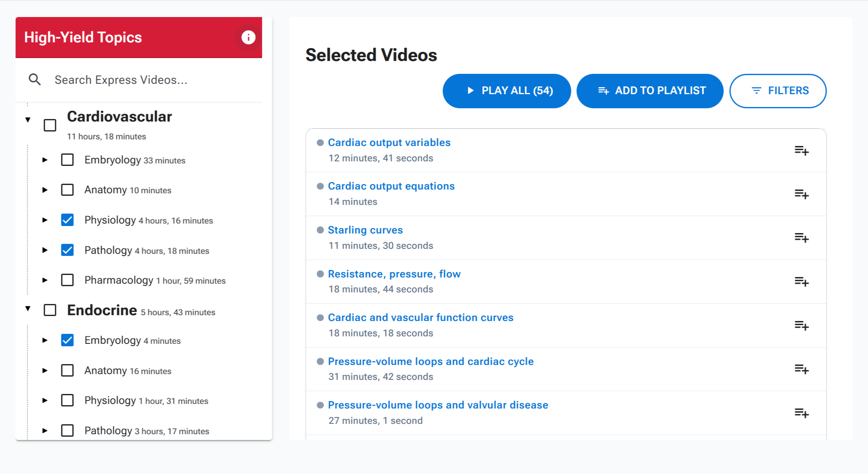868x474 pixels.
Task: Click the search magnifier icon
Action: (35, 79)
